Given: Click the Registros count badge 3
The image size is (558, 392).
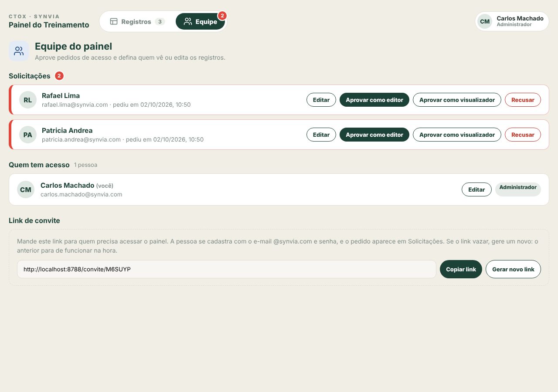Looking at the screenshot, I should pyautogui.click(x=160, y=21).
